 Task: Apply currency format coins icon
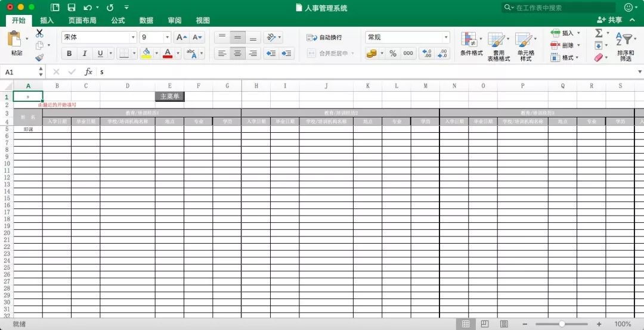pos(371,54)
